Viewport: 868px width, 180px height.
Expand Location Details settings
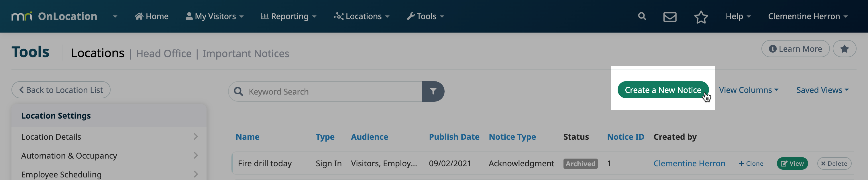(109, 136)
